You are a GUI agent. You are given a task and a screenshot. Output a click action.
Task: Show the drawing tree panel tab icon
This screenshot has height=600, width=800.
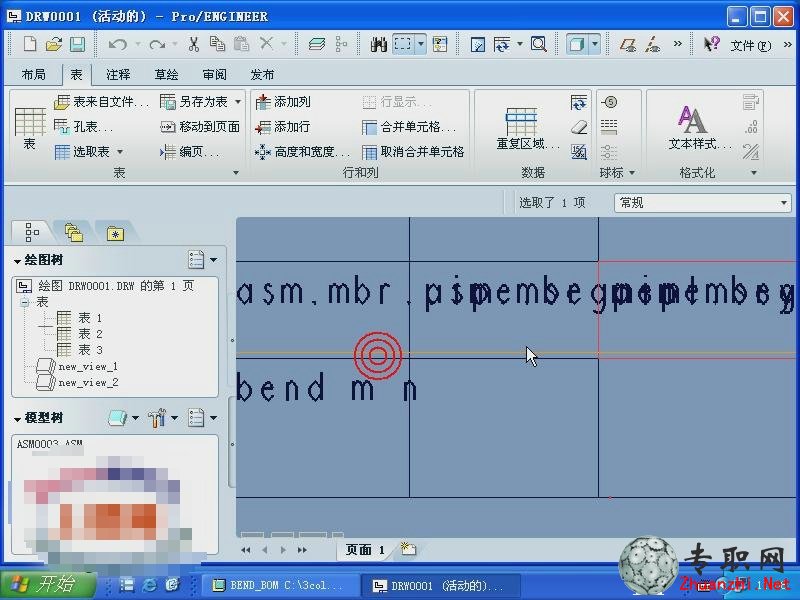pos(32,232)
